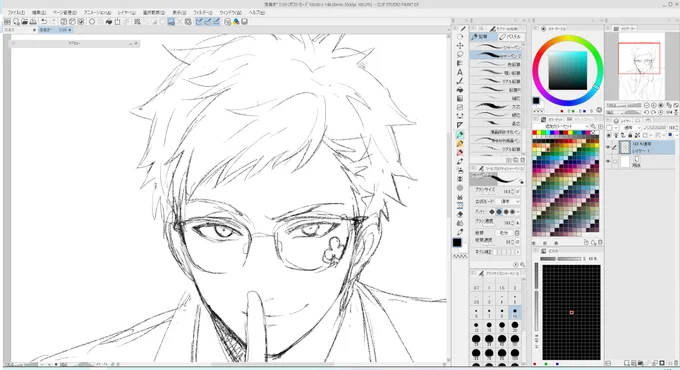Click the Undo arrow icon
680x370 pixels.
tap(44, 21)
